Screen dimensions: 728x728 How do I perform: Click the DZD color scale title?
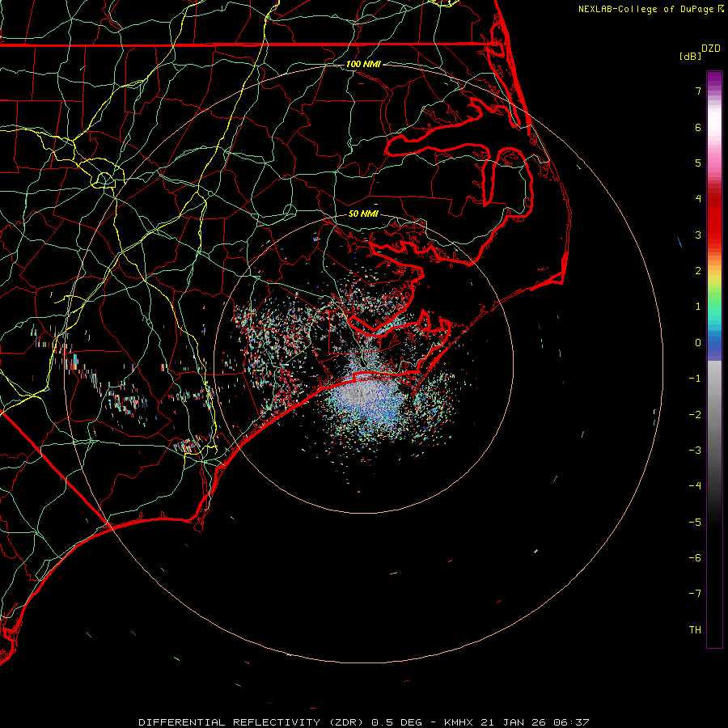[711, 49]
